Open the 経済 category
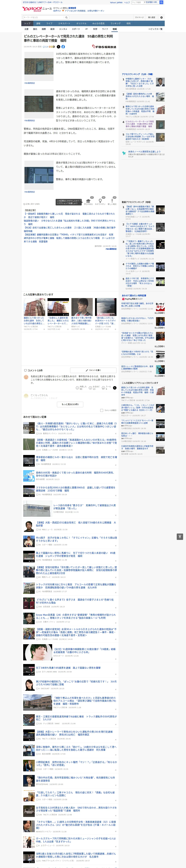Viewport: 186px width, 868px height. [x=52, y=29]
